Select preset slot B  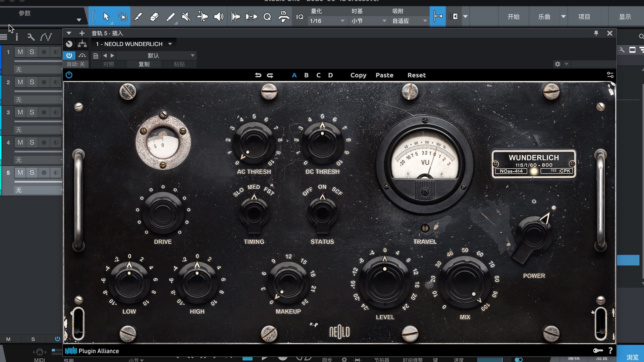click(x=306, y=75)
